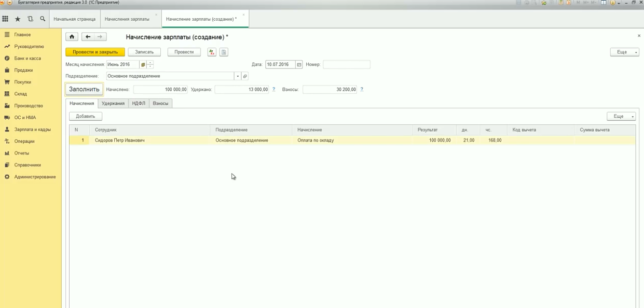
Task: Select the Сидоров Петр Иванович cell
Action: pos(149,141)
